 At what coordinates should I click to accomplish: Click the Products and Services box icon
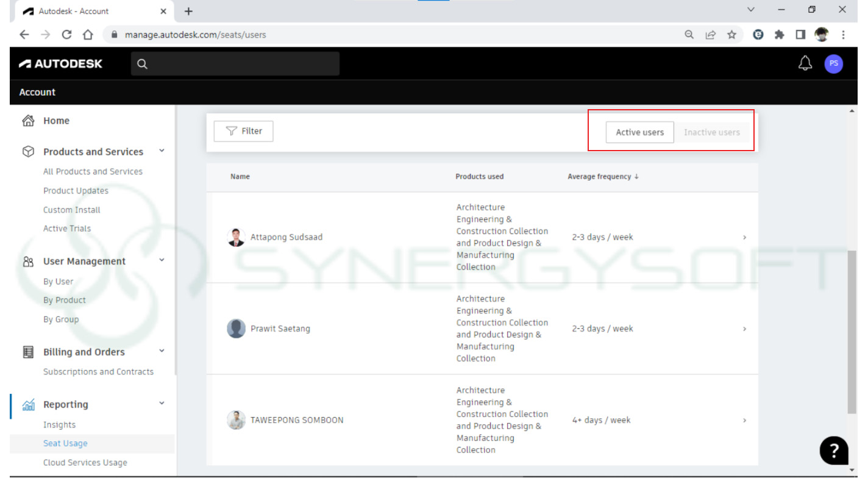[x=27, y=152]
